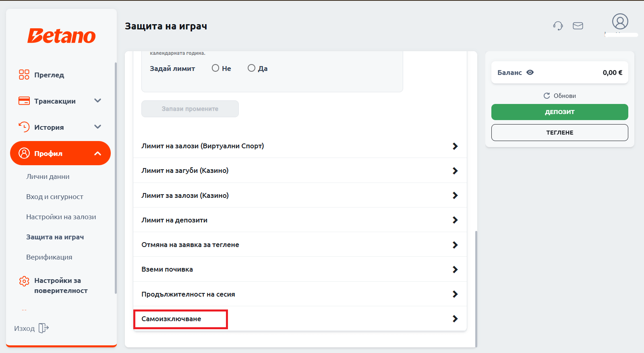Open Лични данни submenu item

coord(48,176)
